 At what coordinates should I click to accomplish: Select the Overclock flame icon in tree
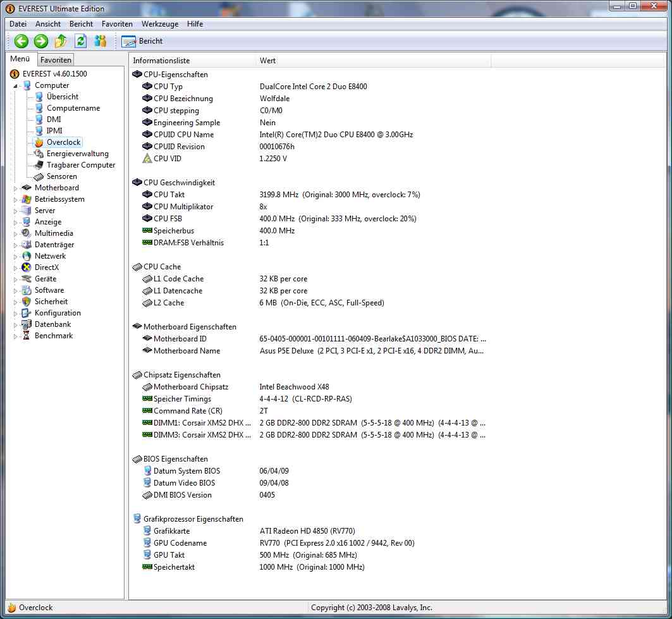39,142
